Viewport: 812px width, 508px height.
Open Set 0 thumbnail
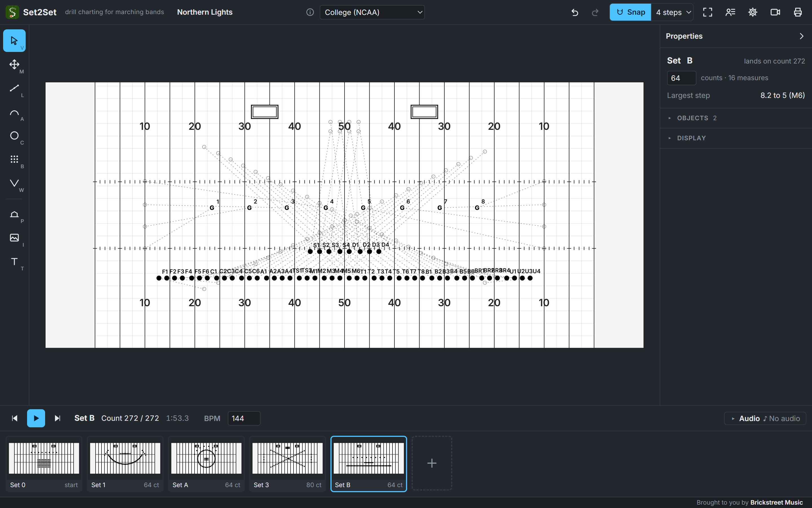[44, 464]
